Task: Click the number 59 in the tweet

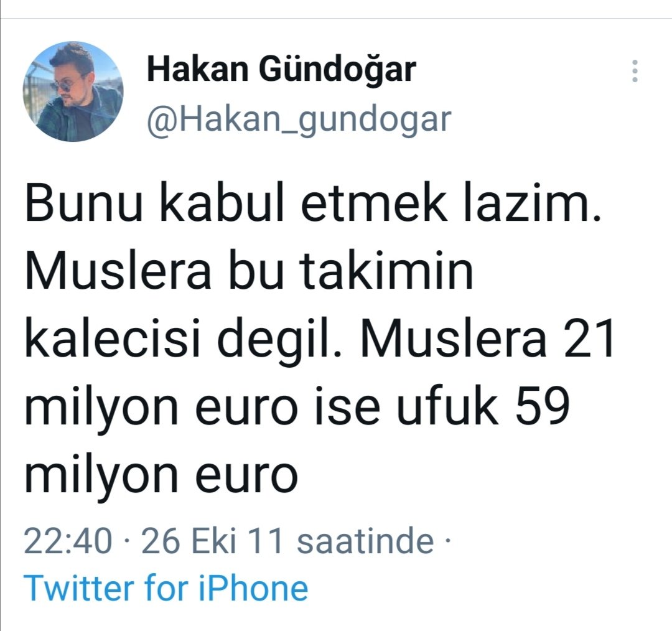Action: (x=543, y=406)
